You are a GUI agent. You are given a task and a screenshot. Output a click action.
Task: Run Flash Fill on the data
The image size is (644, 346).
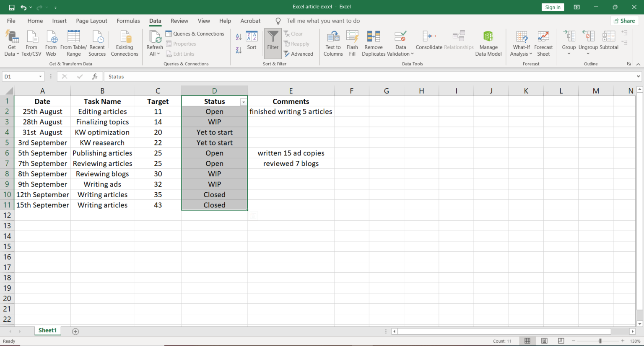coord(352,43)
